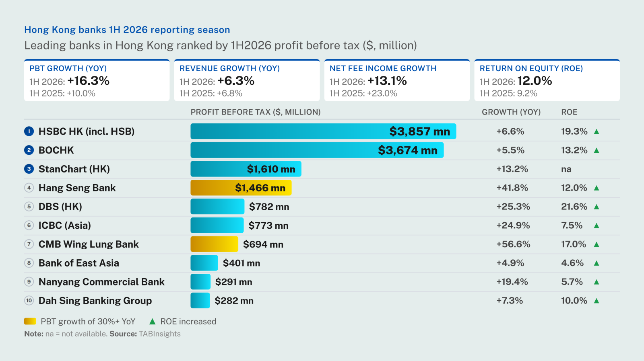The height and width of the screenshot is (361, 644).
Task: Click the gold CMB Wing Lung Bank bar
Action: 215,244
